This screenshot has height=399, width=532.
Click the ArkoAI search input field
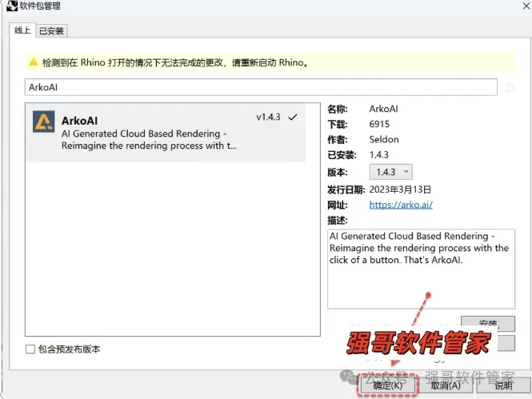[261, 87]
